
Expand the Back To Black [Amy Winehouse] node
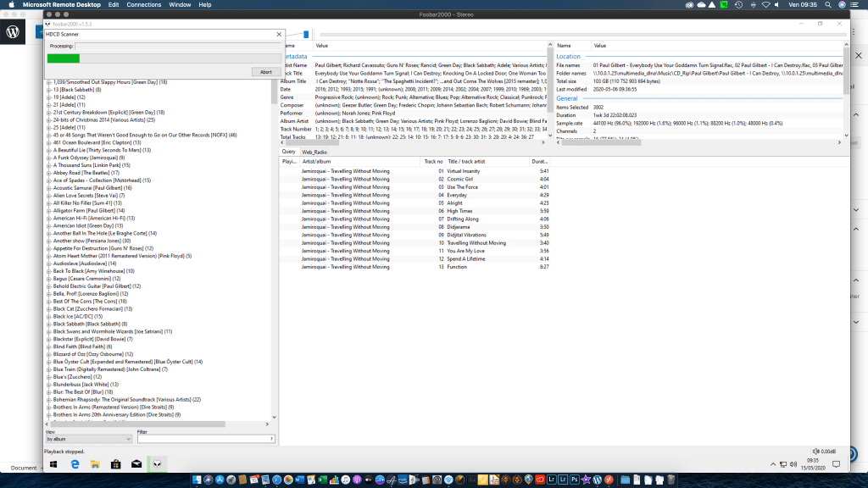(x=48, y=271)
